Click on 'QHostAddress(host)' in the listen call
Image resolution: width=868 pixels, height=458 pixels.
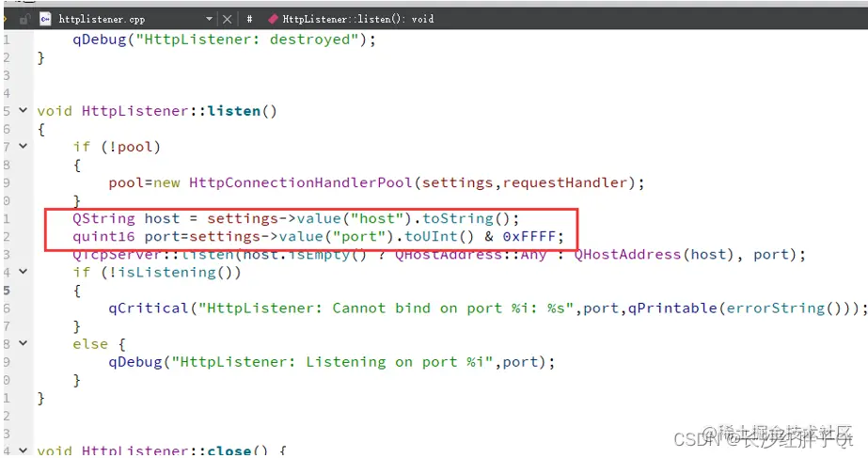click(655, 255)
